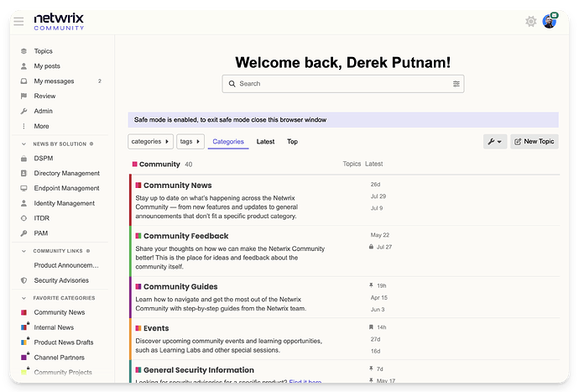
Task: Open the user avatar menu
Action: pos(550,21)
